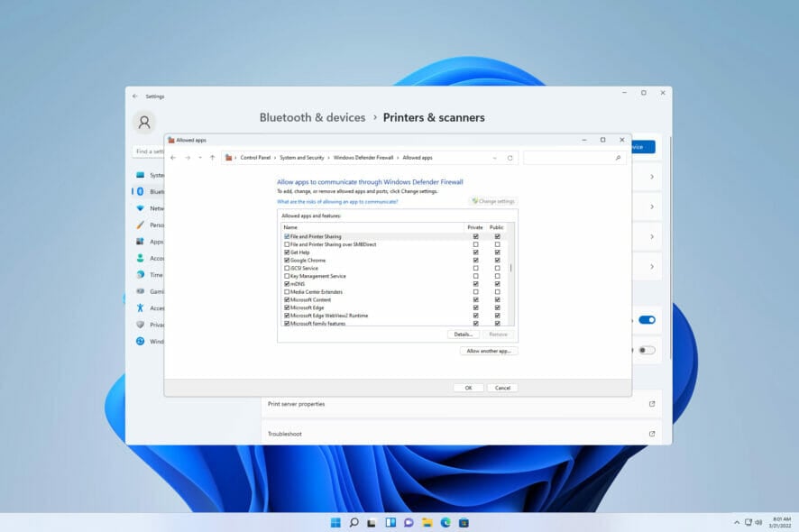Open external link icon for Troubleshoot

[652, 434]
